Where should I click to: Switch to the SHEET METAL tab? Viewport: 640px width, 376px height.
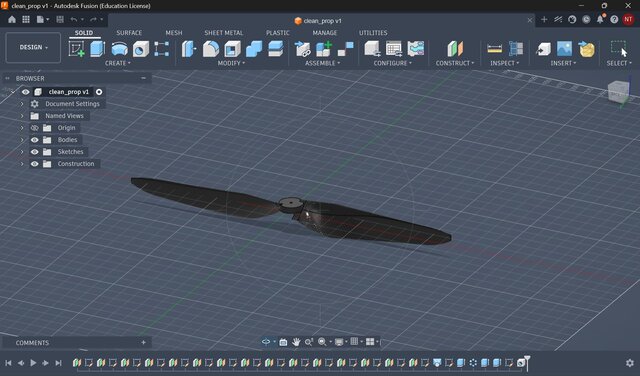click(224, 33)
